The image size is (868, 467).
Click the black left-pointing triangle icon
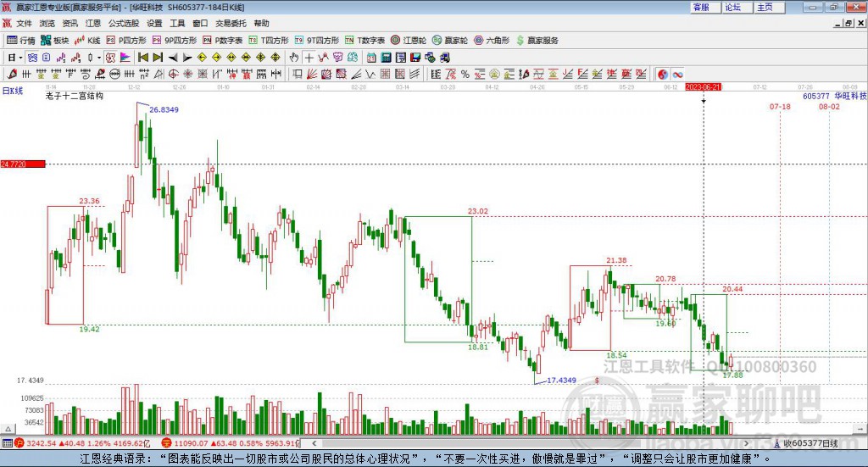tap(173, 58)
